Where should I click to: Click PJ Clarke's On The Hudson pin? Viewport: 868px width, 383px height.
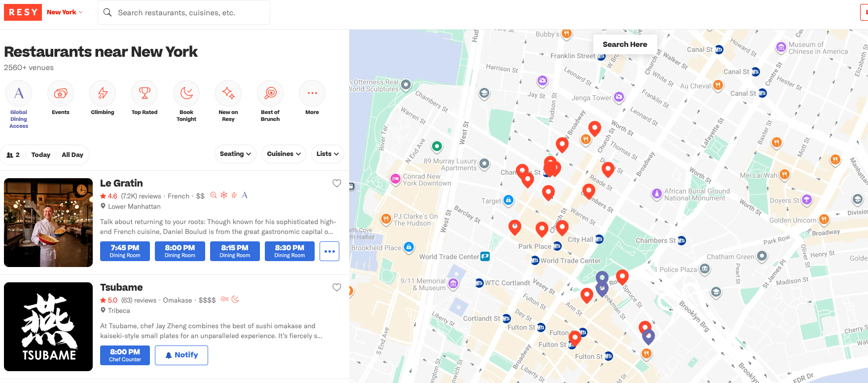coord(386,219)
